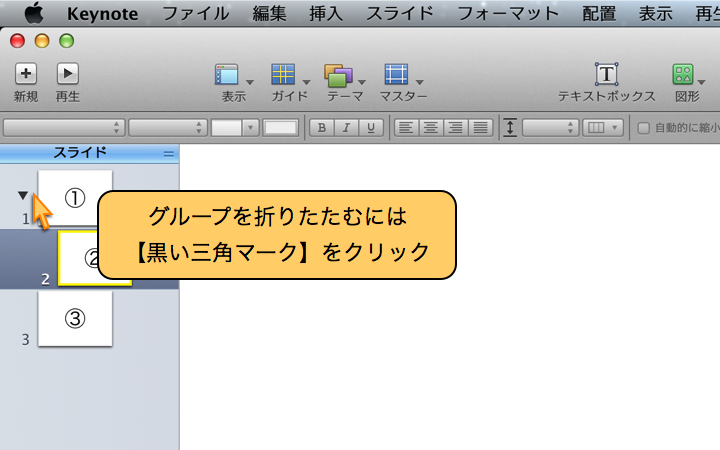
Task: Toggle bold formatting
Action: pos(322,128)
